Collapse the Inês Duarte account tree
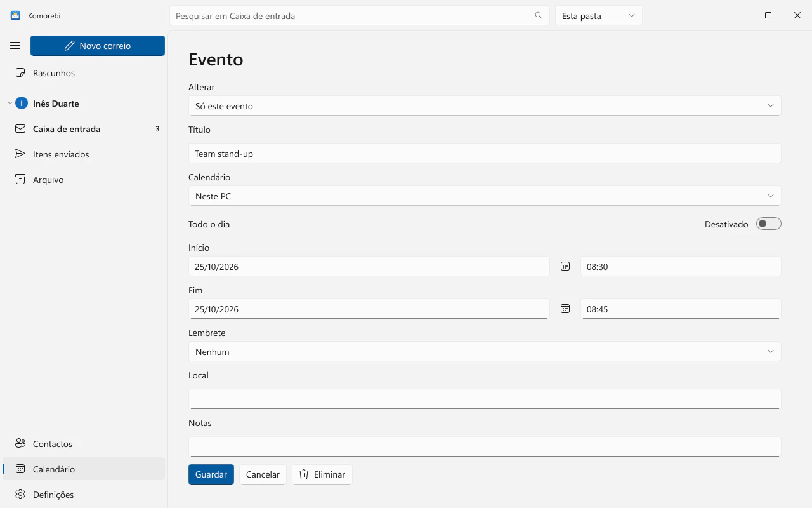Screen dimensions: 812x508 (10, 104)
